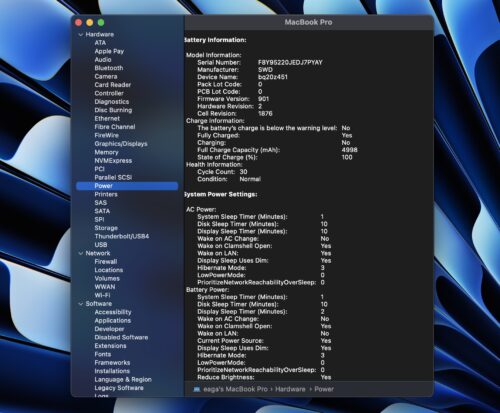Select SAS in the sidebar
This screenshot has height=413, width=500.
[100, 202]
